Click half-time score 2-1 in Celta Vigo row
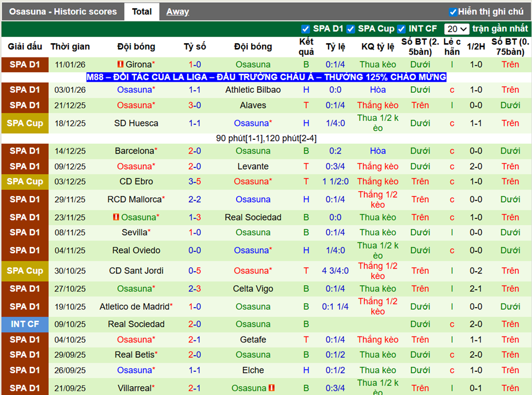This screenshot has height=395, width=532. pyautogui.click(x=476, y=289)
